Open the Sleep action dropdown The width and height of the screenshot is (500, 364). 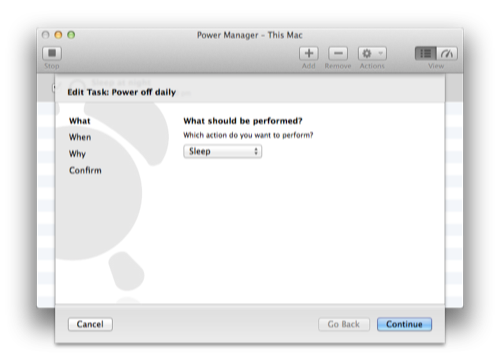pyautogui.click(x=222, y=151)
